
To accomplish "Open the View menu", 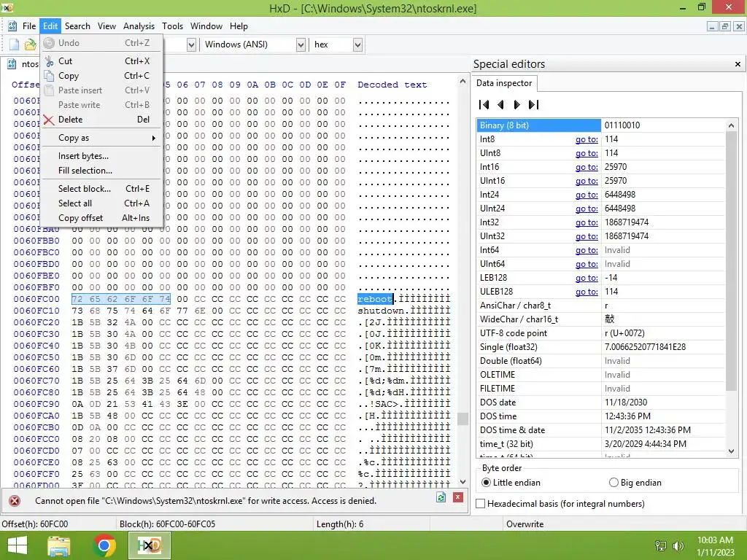I will (x=107, y=26).
